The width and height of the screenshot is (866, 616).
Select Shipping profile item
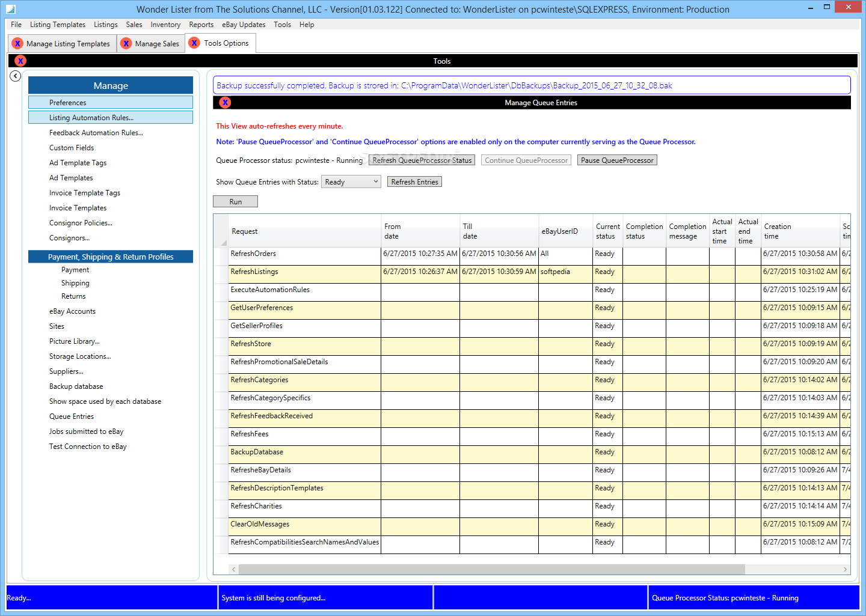[75, 283]
